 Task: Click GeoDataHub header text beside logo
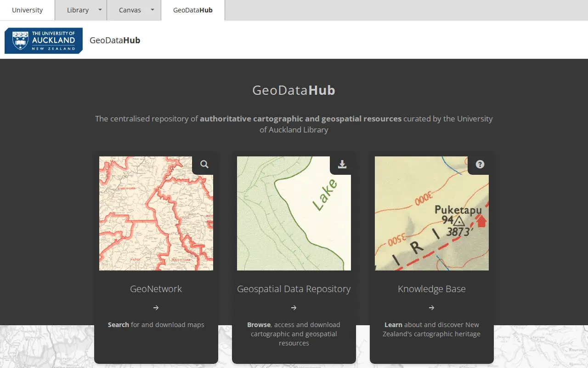point(115,40)
